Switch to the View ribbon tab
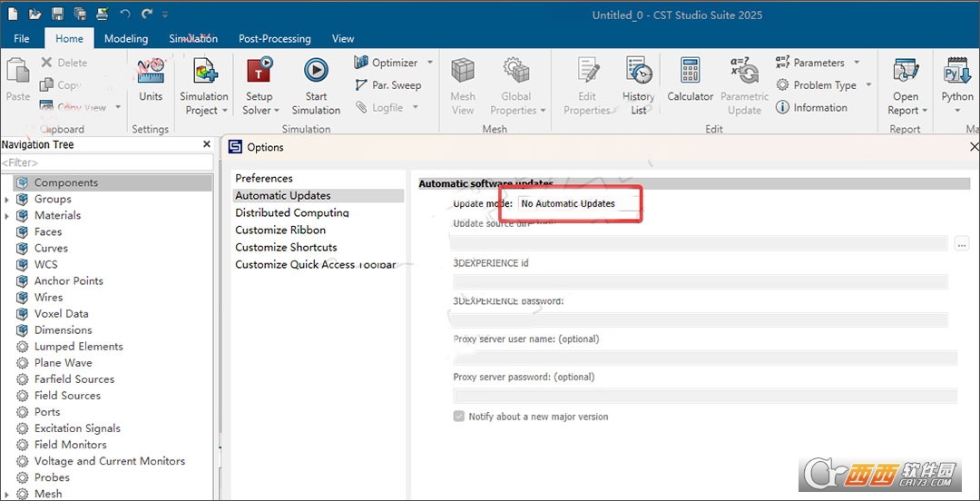Screen dimensions: 980x501 pyautogui.click(x=342, y=38)
